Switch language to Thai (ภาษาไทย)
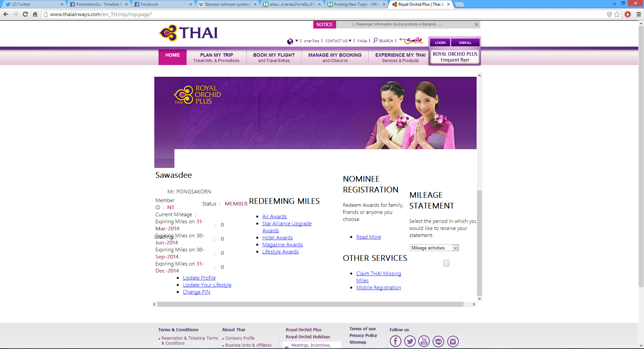Screen dimensions: 644x349 click(x=312, y=41)
